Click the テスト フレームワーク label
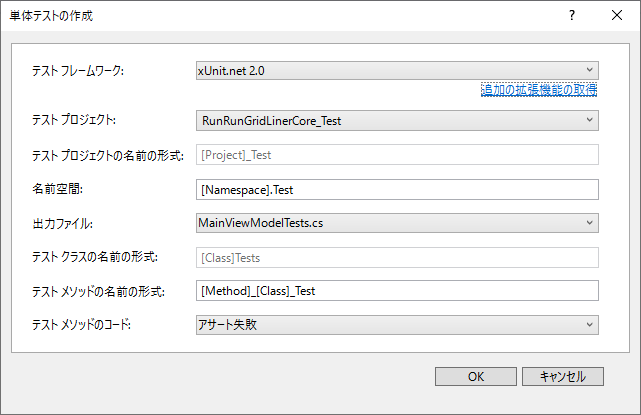 coord(78,71)
